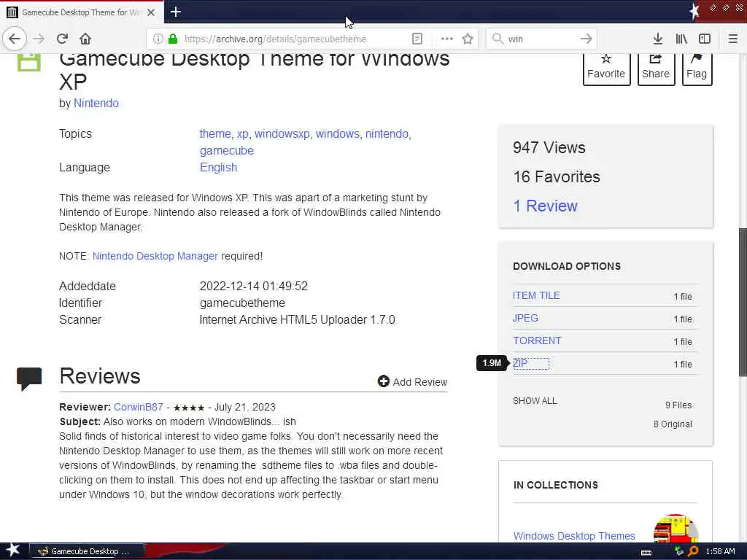Reload the current page
The image size is (747, 560).
pyautogui.click(x=62, y=39)
